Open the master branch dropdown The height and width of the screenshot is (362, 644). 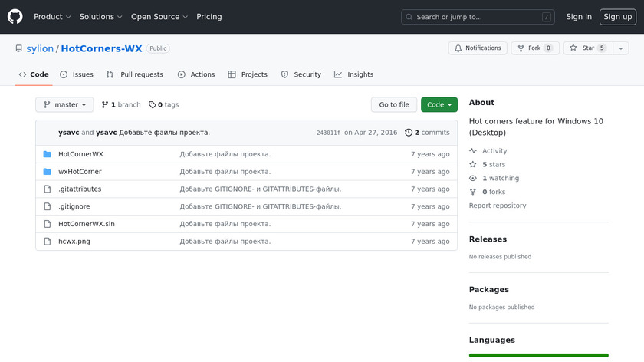click(64, 105)
